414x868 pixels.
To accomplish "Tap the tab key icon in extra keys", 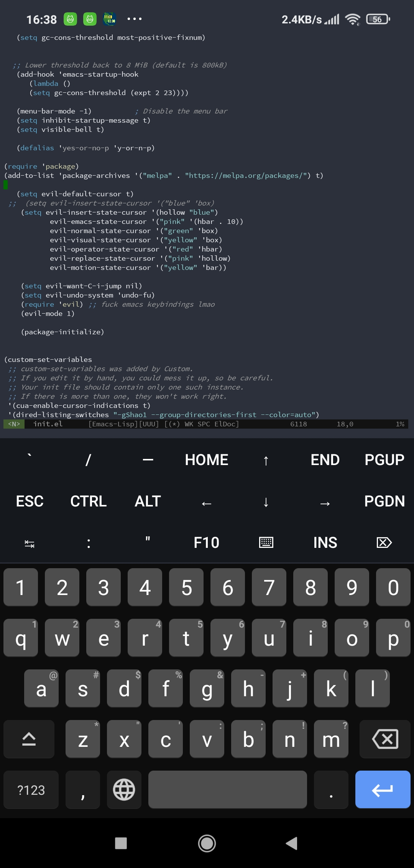I will [30, 543].
